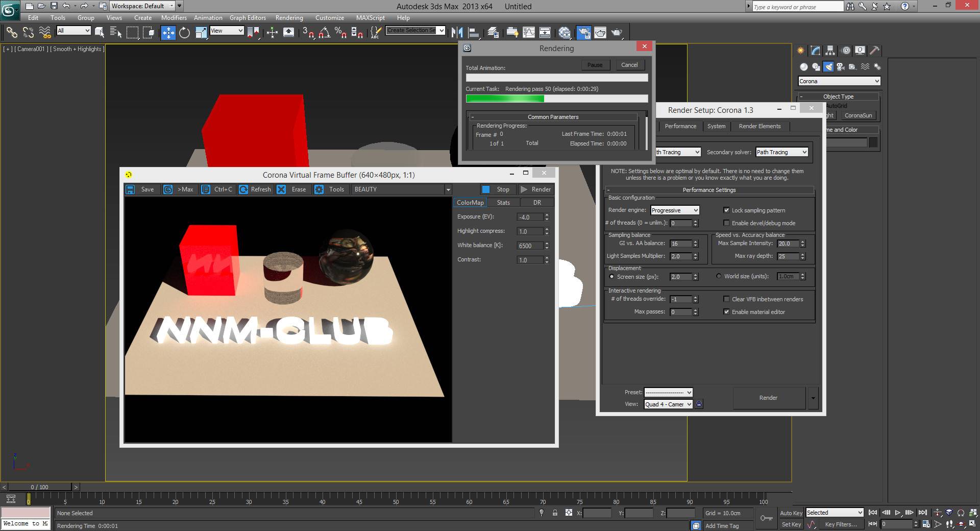Open the Workspace: Default dropdown
980x531 pixels.
pyautogui.click(x=142, y=6)
